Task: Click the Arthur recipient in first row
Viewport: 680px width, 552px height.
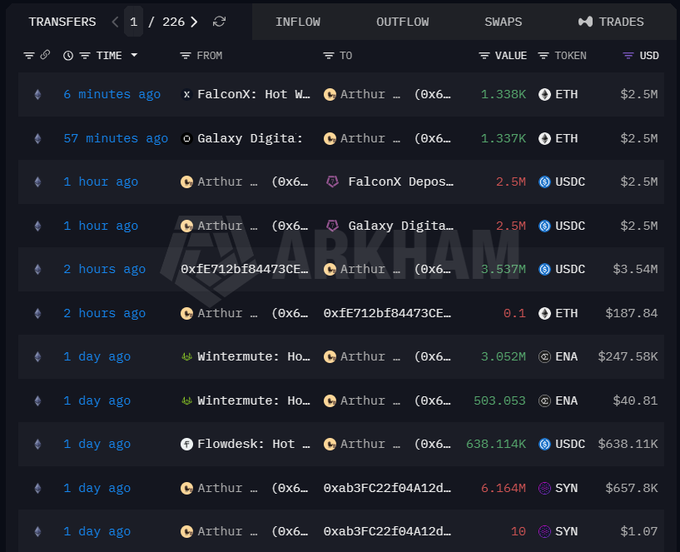Action: pos(396,95)
